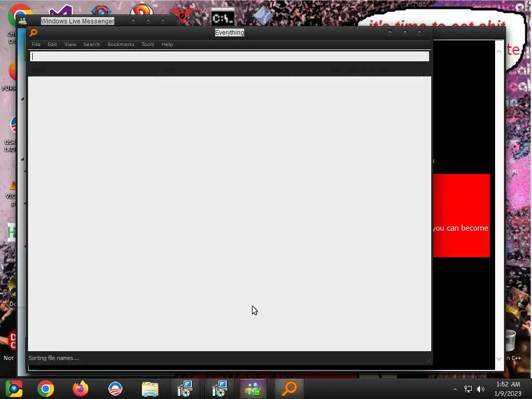Open the installer icon left of Messenger on the taskbar
This screenshot has height=399, width=532.
pyautogui.click(x=220, y=389)
